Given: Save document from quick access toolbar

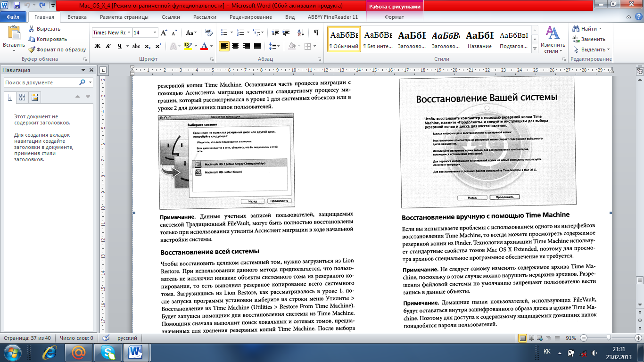Looking at the screenshot, I should (x=17, y=6).
